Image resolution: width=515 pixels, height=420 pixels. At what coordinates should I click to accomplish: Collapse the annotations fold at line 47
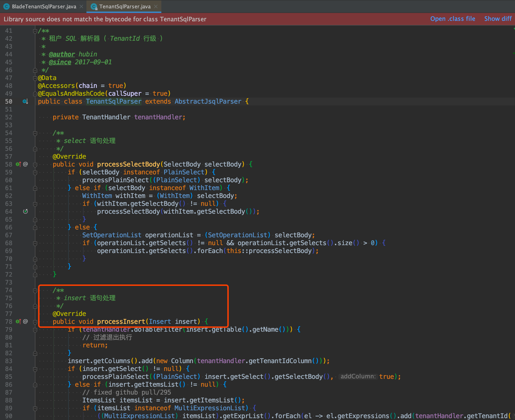point(35,78)
